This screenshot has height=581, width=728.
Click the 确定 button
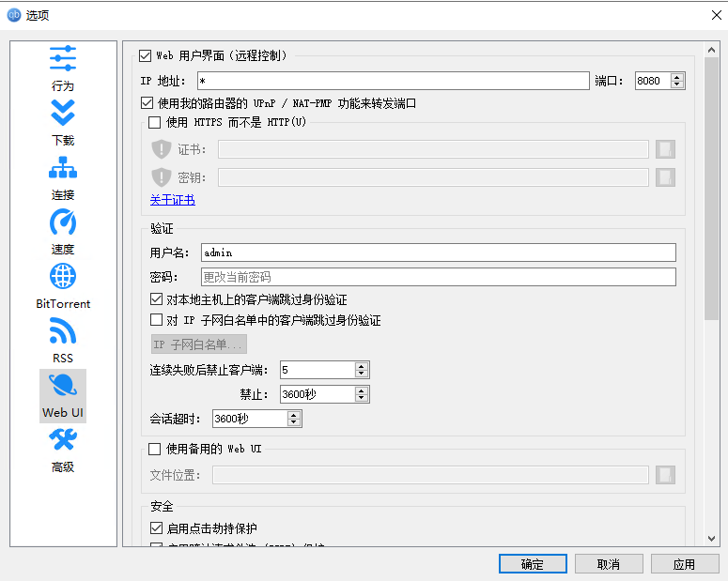tap(533, 564)
